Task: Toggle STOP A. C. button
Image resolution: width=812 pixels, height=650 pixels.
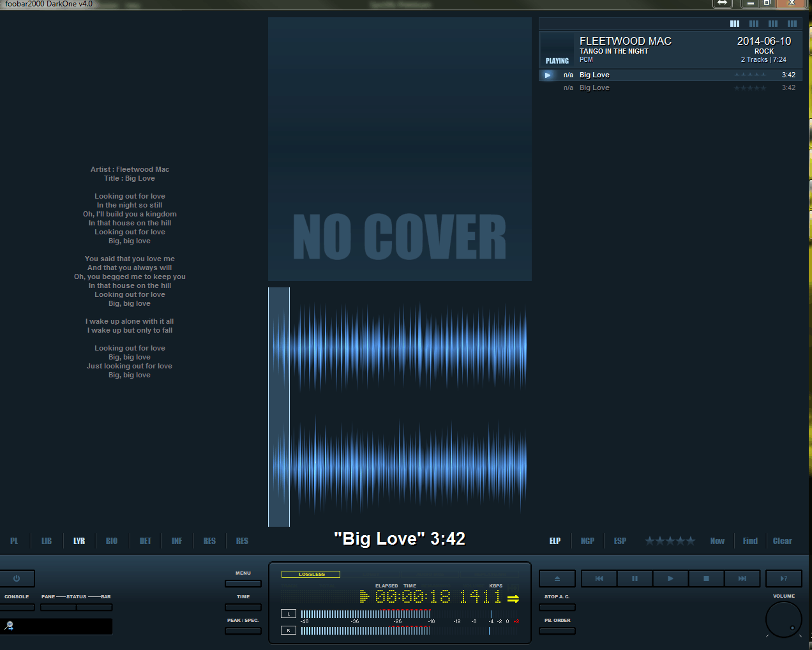Action: point(557,607)
